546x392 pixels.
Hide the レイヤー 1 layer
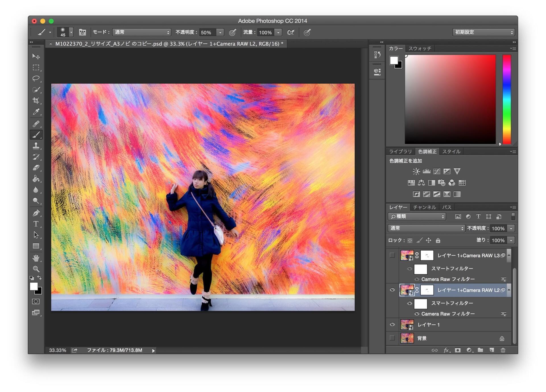click(x=392, y=324)
